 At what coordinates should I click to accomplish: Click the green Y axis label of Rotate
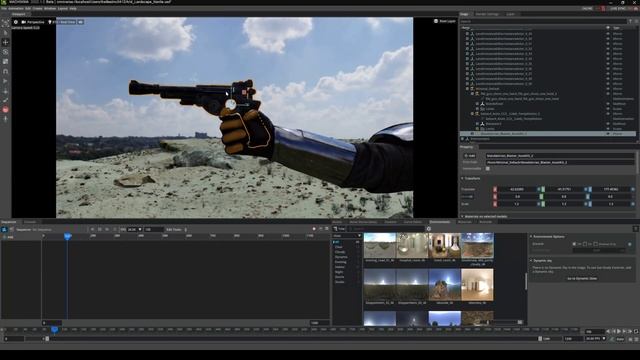click(x=542, y=196)
